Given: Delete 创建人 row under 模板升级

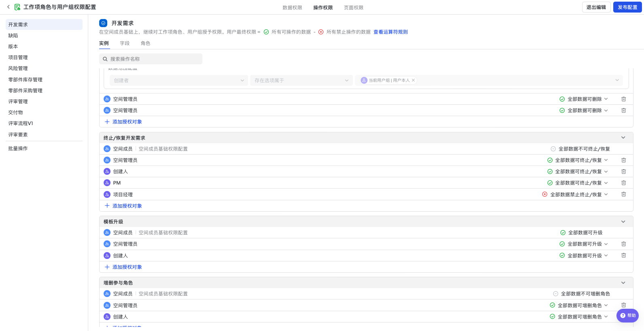Looking at the screenshot, I should click(x=624, y=255).
